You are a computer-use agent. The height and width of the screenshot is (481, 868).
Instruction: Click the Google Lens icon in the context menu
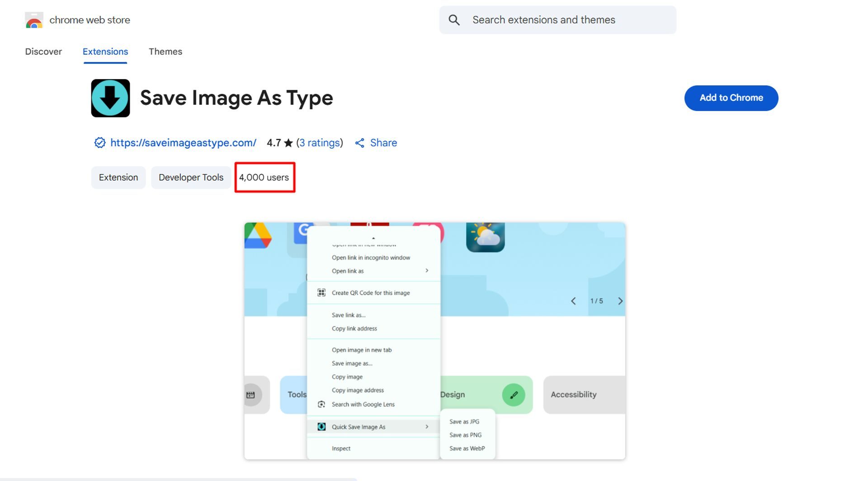[321, 404]
